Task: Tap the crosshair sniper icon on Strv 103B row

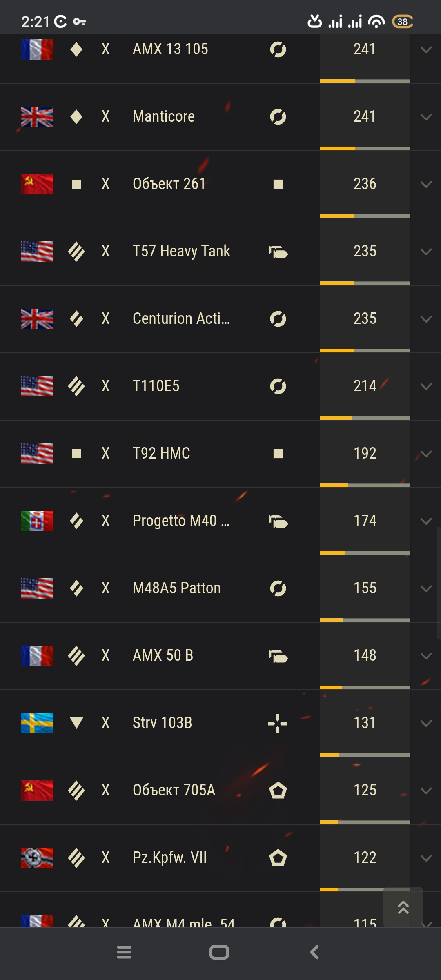Action: (x=278, y=723)
